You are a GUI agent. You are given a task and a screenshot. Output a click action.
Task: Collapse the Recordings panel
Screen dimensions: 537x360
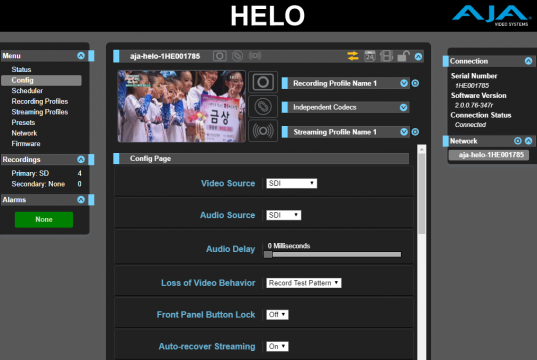(x=81, y=159)
